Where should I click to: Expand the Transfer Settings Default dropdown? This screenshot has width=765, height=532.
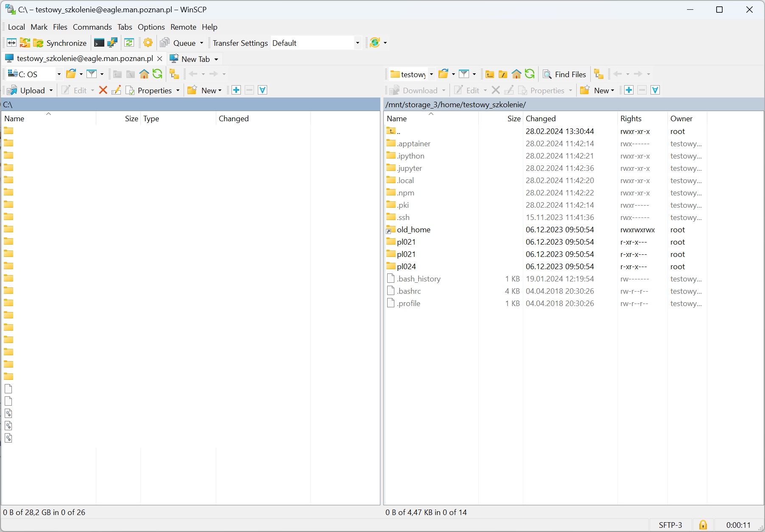357,43
